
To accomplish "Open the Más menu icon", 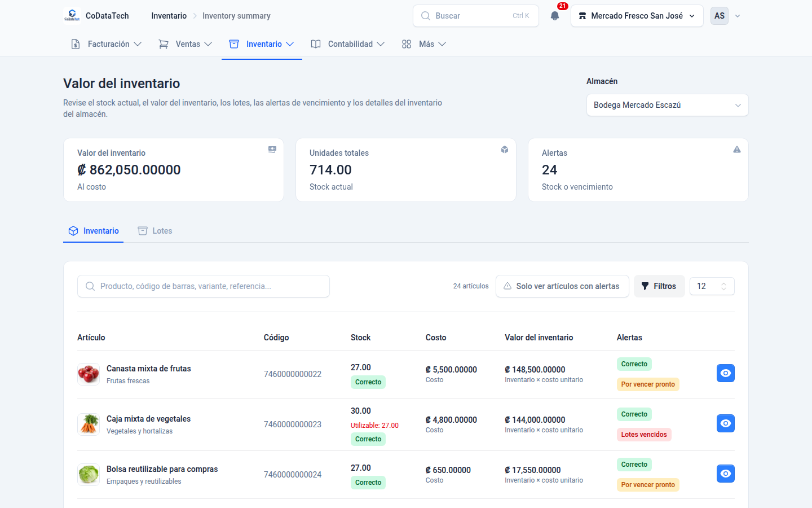I will tap(407, 44).
